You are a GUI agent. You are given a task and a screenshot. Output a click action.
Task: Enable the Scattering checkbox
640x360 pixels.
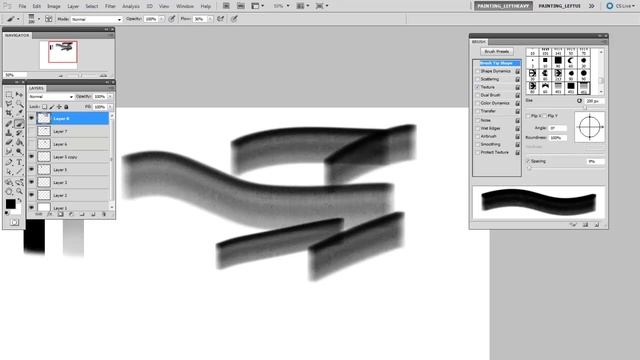477,79
